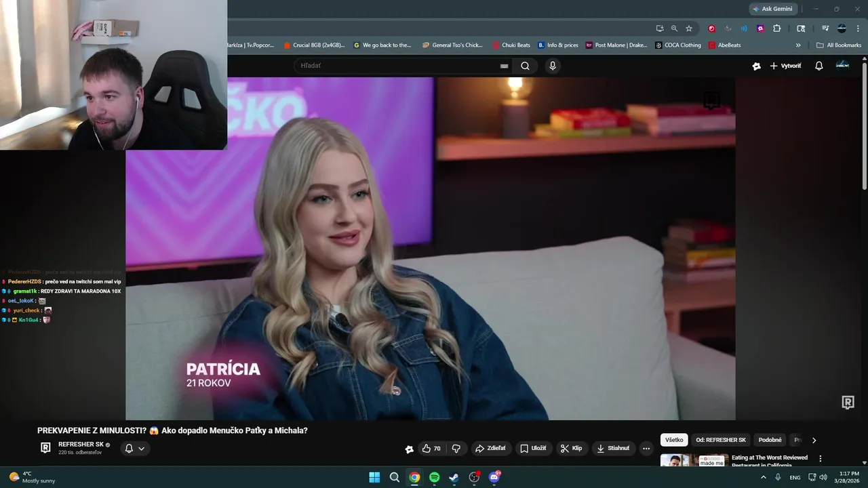Screen dimensions: 868x488
Task: Click the YouTube search magnifier button
Action: pos(525,66)
